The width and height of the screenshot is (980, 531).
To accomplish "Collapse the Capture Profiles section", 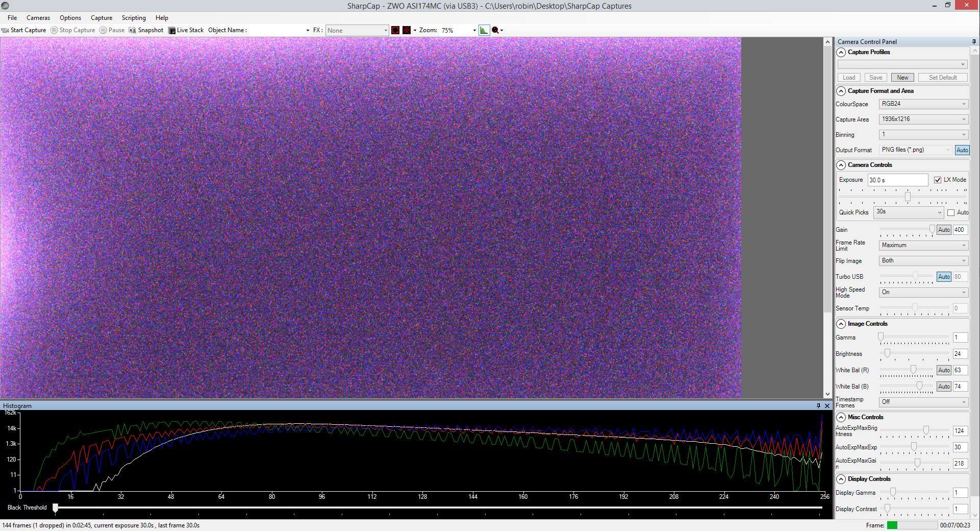I will pyautogui.click(x=841, y=52).
